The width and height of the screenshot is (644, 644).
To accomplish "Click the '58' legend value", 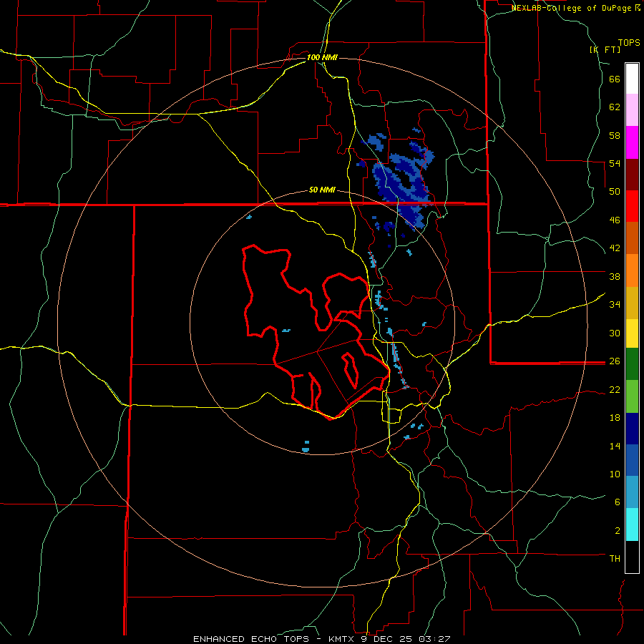I will coord(615,135).
